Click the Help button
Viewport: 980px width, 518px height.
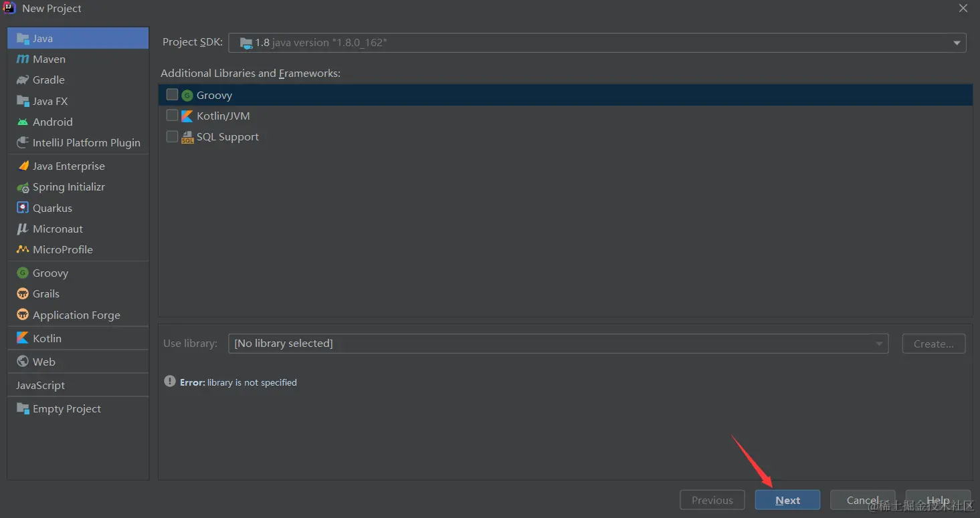coord(938,500)
